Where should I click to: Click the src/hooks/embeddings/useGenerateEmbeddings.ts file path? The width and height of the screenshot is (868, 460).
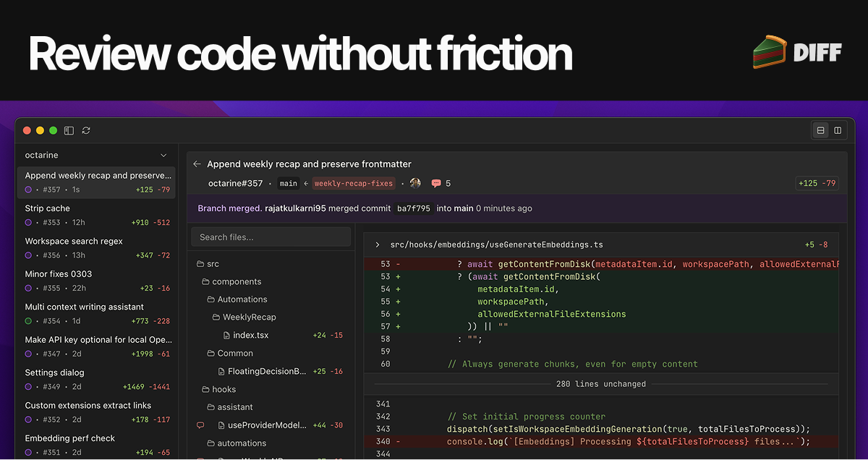(x=496, y=245)
